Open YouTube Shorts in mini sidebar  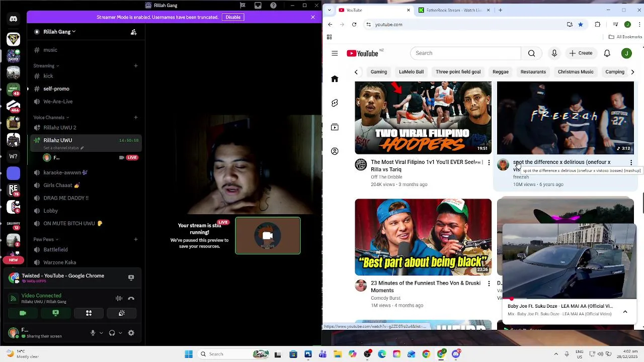click(335, 103)
